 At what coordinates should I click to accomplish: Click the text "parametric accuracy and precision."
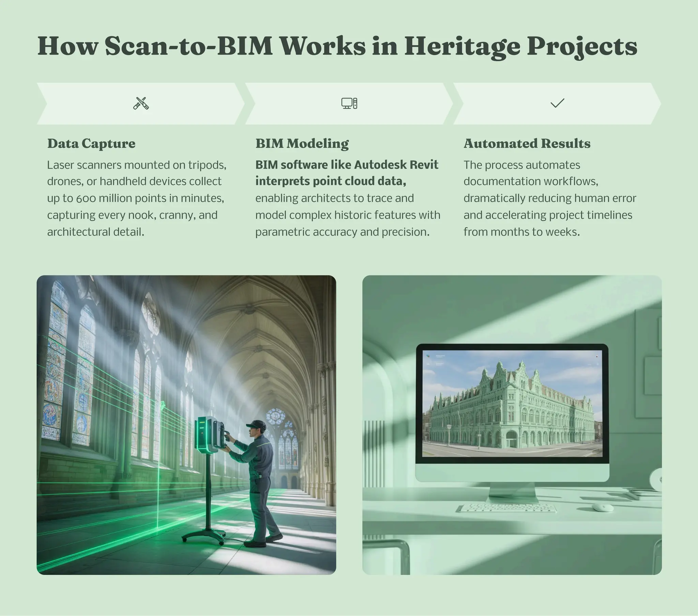point(342,232)
